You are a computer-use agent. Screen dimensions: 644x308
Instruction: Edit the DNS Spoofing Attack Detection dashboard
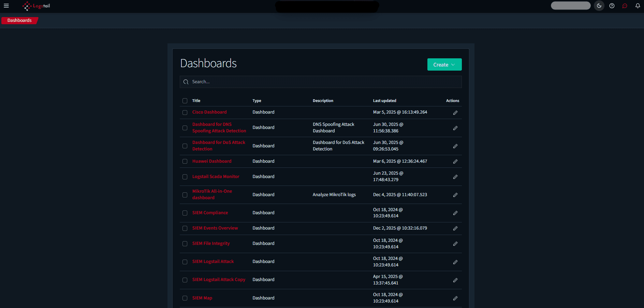[455, 128]
